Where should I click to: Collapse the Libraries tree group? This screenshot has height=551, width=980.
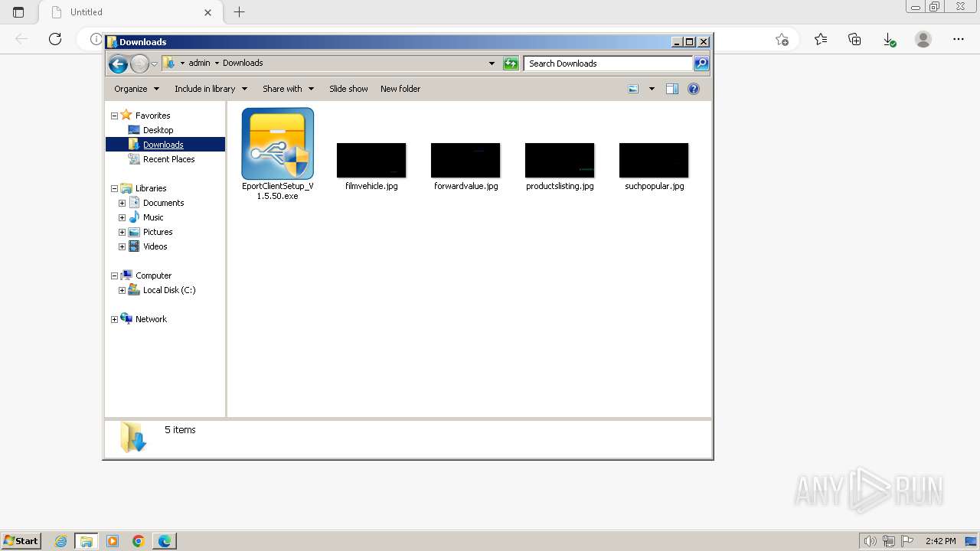[114, 188]
